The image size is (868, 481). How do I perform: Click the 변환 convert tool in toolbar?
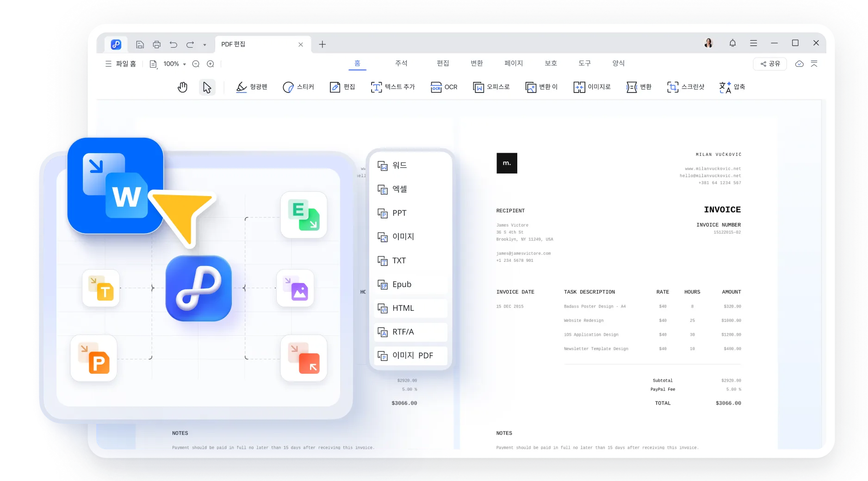639,87
